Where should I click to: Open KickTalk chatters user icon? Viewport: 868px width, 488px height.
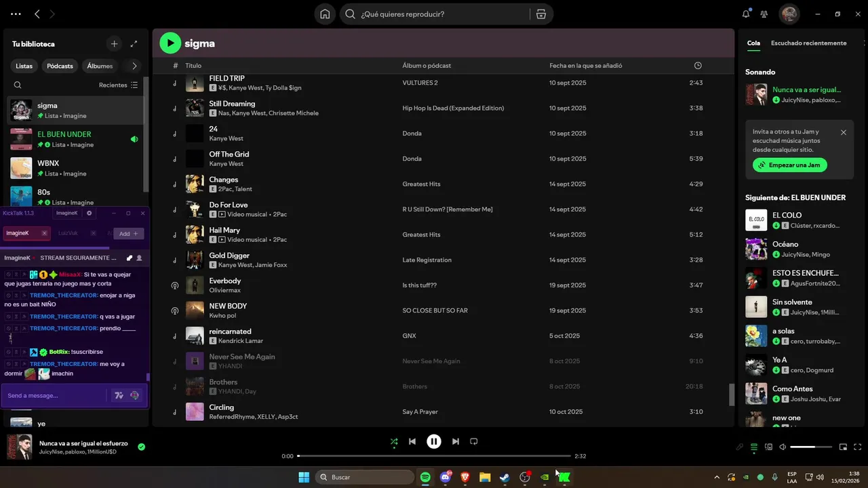[139, 258]
